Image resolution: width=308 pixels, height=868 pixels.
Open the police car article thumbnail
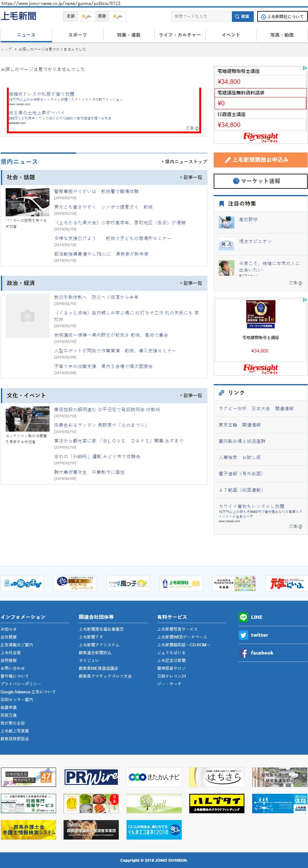click(x=28, y=202)
